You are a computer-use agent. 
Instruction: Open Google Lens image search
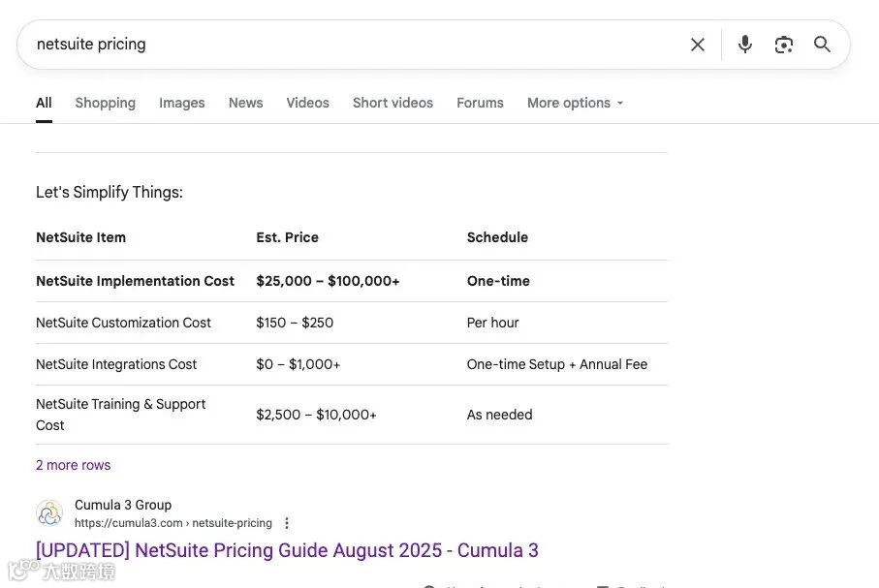pos(784,45)
